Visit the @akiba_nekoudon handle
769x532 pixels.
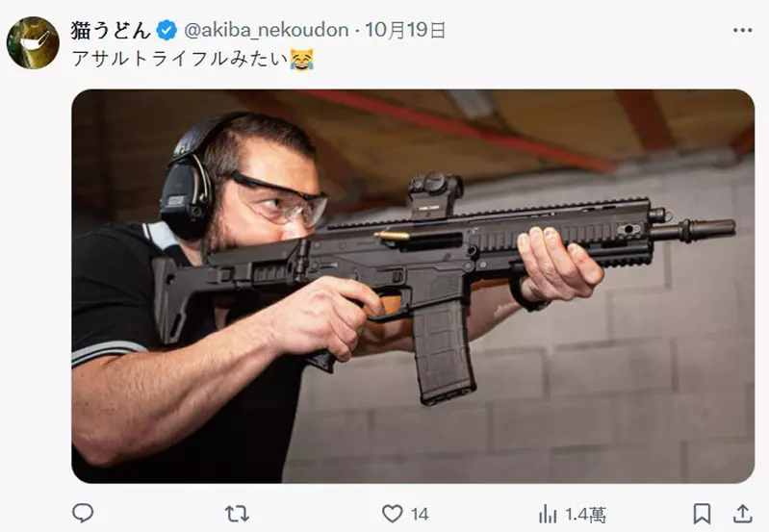pyautogui.click(x=267, y=31)
